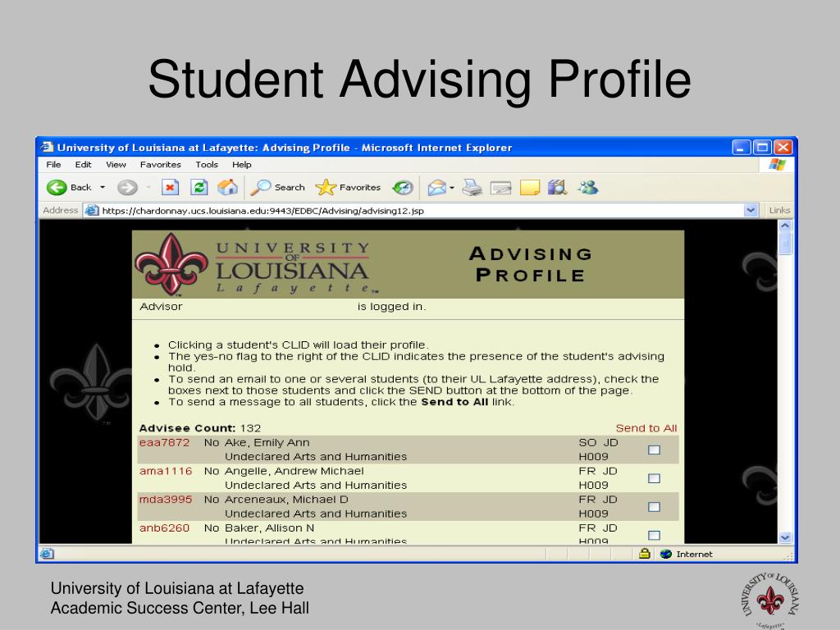
Task: Click the status bar page icon
Action: (x=47, y=554)
